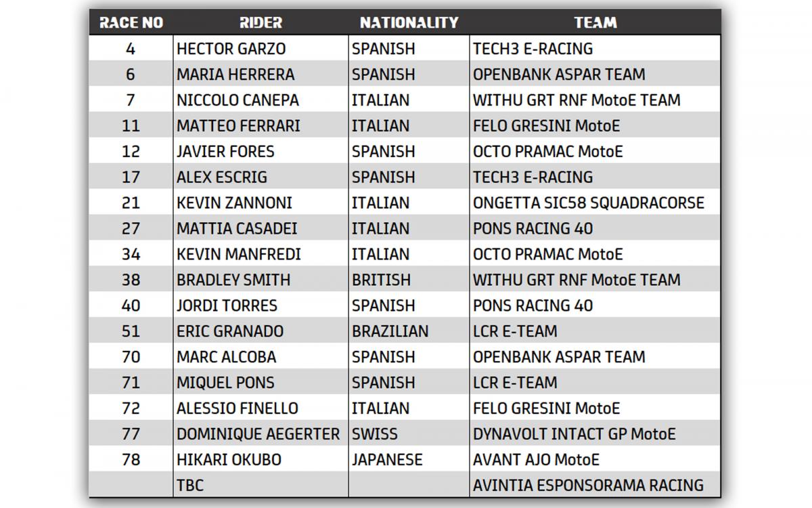Click the BRAZILIAN nationality cell

point(390,331)
